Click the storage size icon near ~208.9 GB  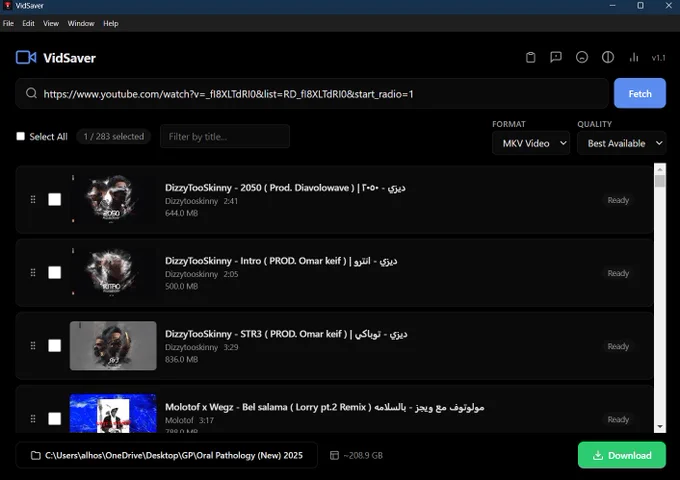click(x=334, y=455)
